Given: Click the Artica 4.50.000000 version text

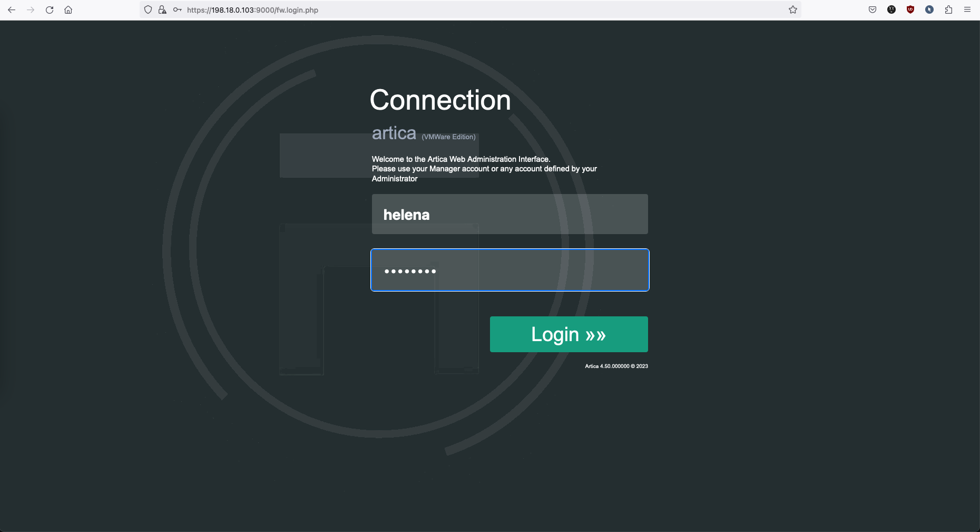Looking at the screenshot, I should point(616,366).
